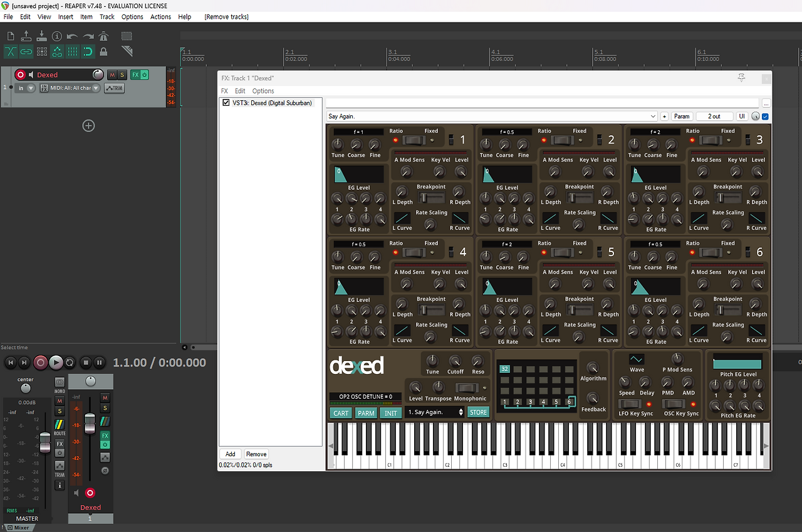
Task: Mute the master track in mixer
Action: pyautogui.click(x=60, y=401)
